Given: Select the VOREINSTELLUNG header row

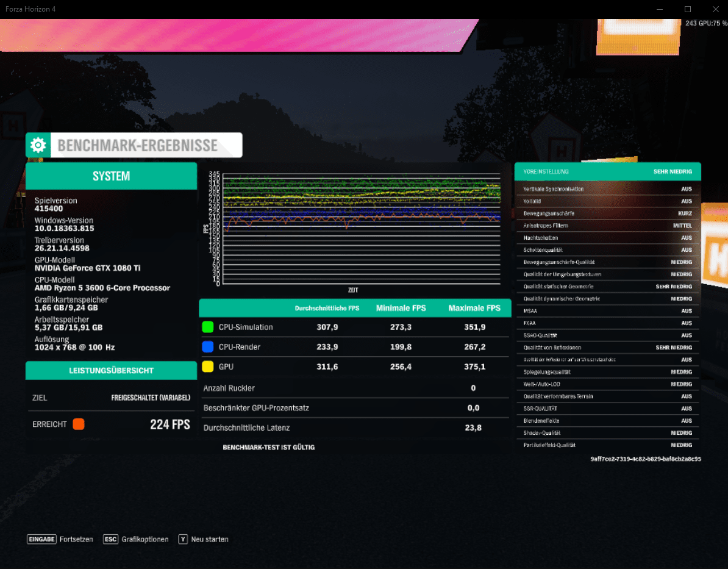Looking at the screenshot, I should pyautogui.click(x=608, y=171).
